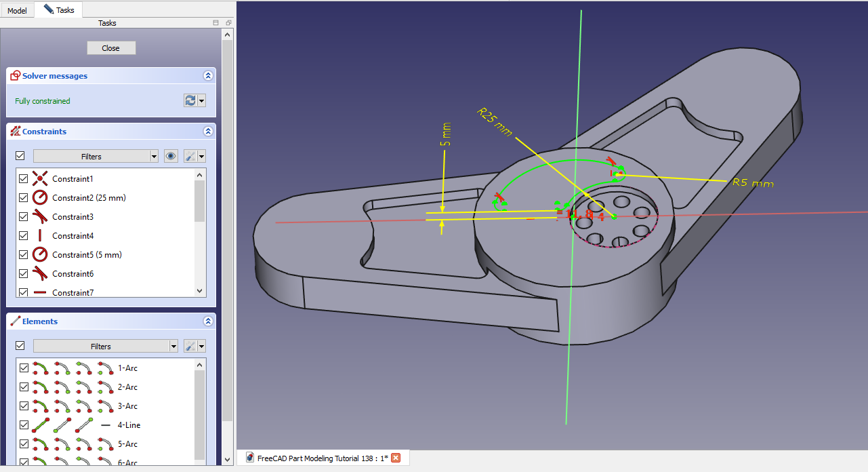Select the Constraint3 tangent icon
Viewport: 868px width, 472px height.
click(x=40, y=217)
